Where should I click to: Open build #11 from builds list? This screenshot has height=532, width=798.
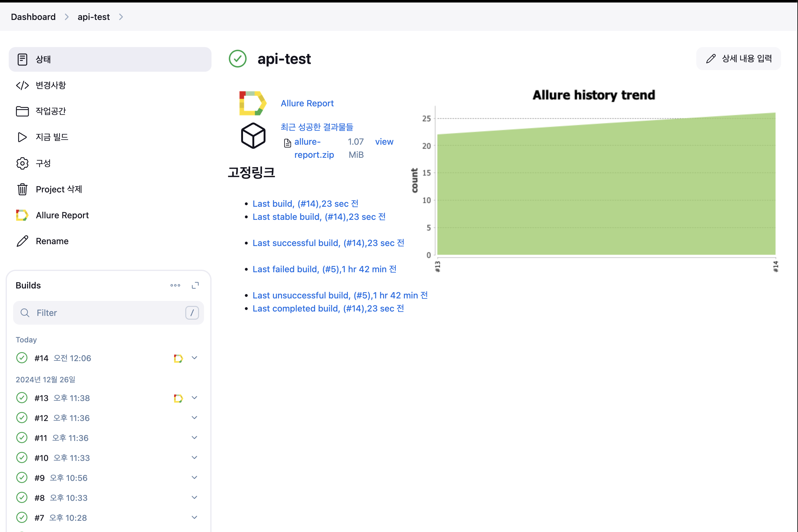[x=40, y=438]
